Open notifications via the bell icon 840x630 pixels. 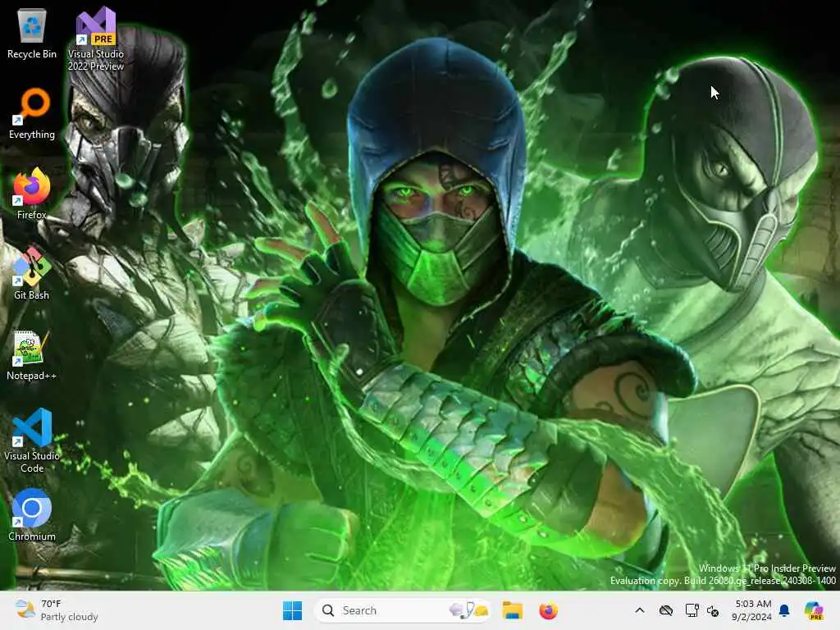coord(784,610)
